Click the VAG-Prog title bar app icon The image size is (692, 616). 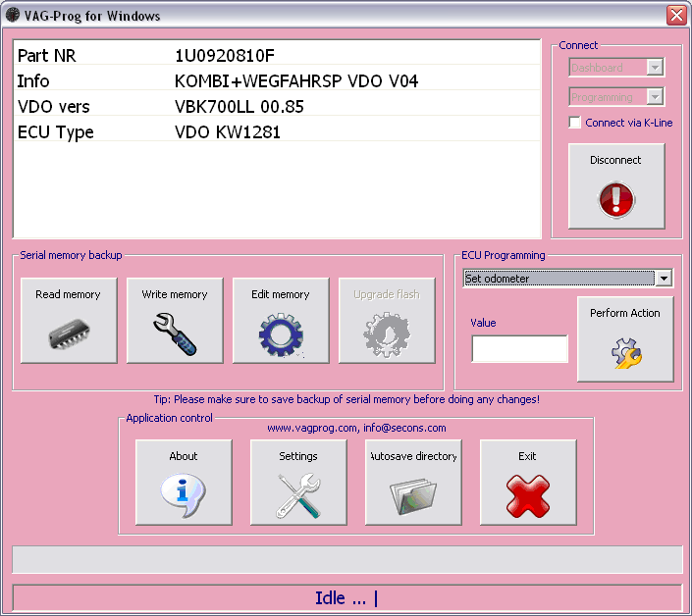click(13, 15)
